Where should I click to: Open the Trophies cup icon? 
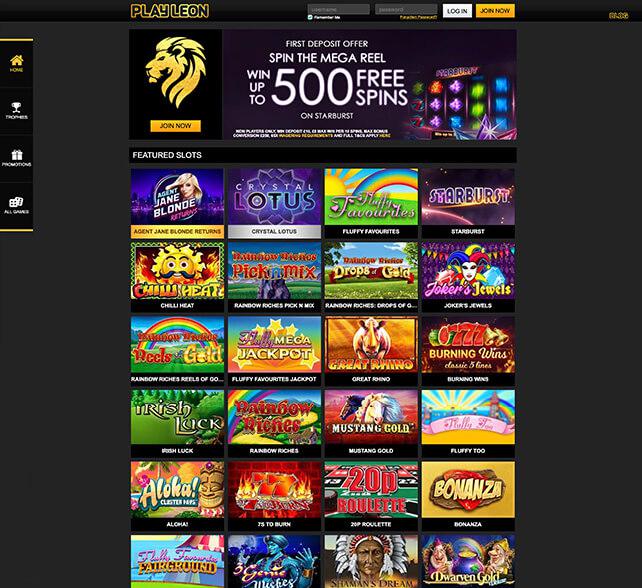(16, 107)
